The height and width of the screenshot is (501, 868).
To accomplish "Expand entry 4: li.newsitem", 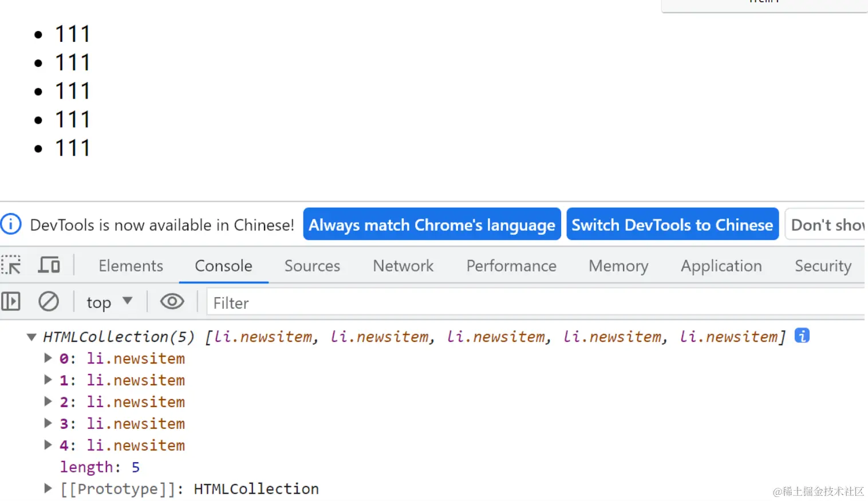I will pos(48,445).
